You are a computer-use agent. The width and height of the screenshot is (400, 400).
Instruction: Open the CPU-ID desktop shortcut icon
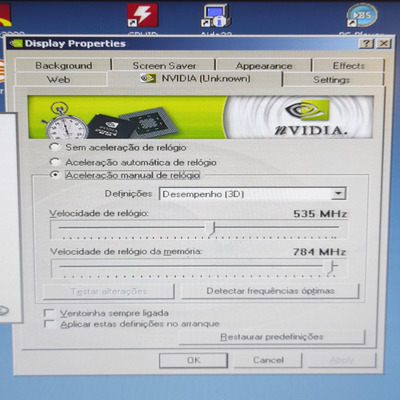point(143,16)
